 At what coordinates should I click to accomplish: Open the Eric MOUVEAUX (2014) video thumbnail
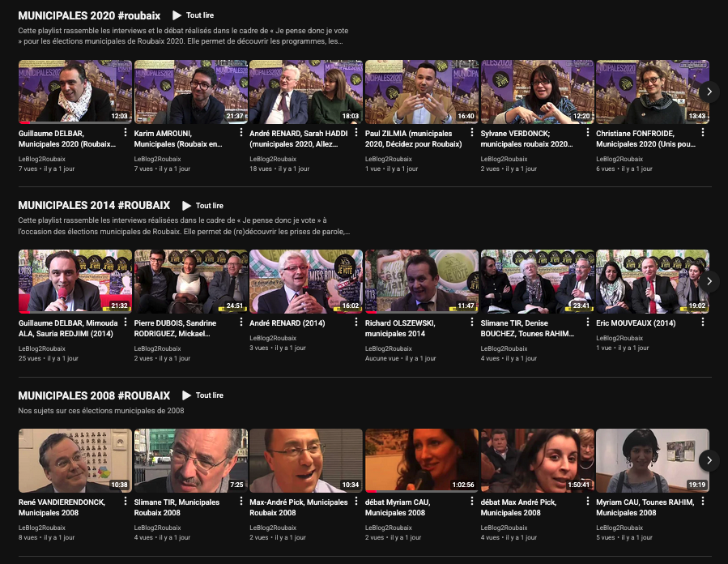652,281
